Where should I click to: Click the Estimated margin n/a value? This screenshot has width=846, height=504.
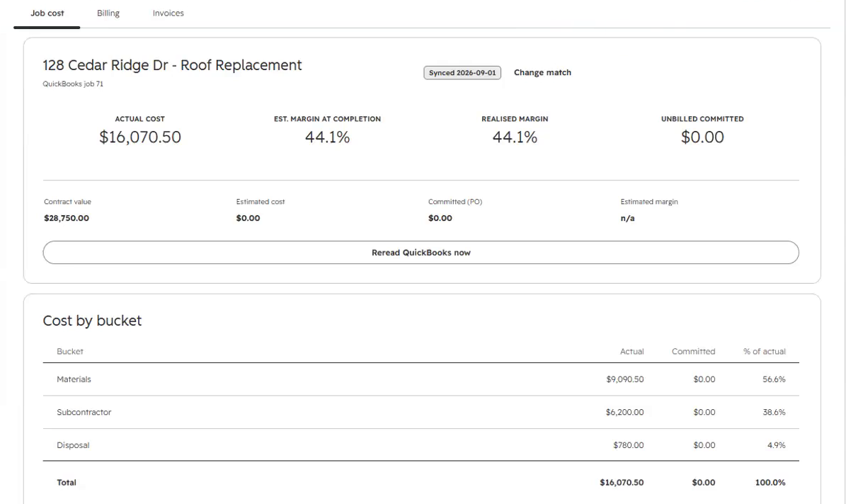point(627,218)
